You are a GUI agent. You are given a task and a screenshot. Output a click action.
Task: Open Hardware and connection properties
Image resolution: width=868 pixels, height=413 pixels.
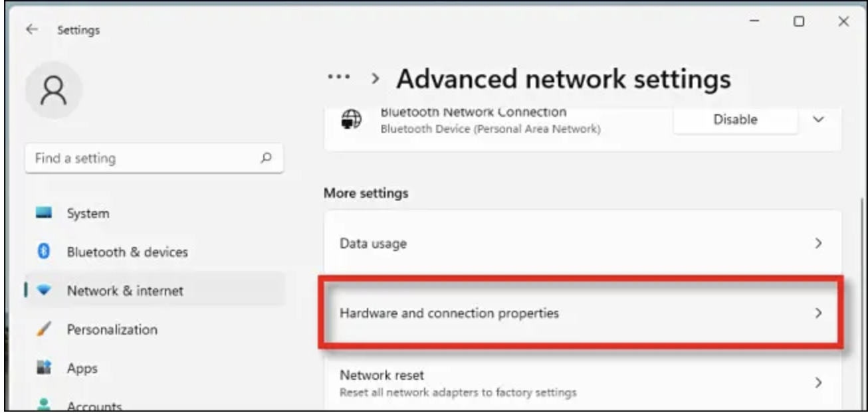pos(582,313)
